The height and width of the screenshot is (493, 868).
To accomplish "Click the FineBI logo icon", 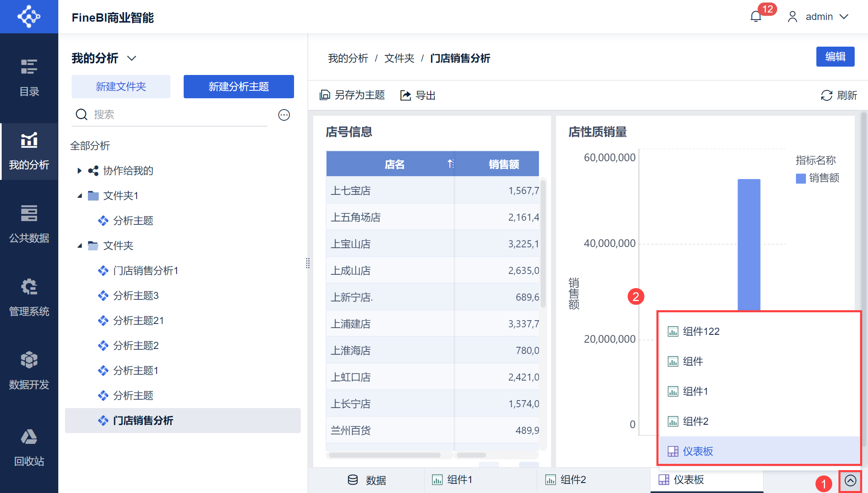I will (x=29, y=17).
